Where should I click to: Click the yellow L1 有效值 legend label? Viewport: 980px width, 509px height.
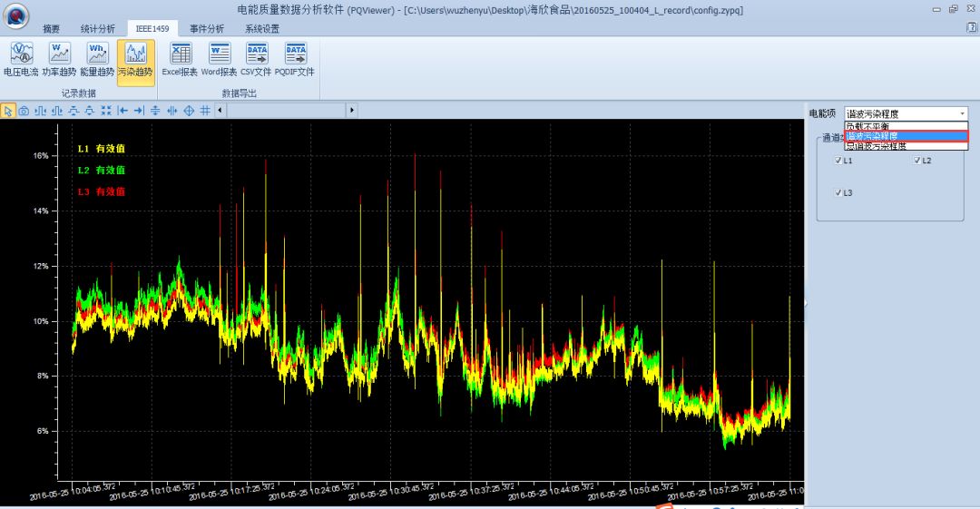coord(102,148)
